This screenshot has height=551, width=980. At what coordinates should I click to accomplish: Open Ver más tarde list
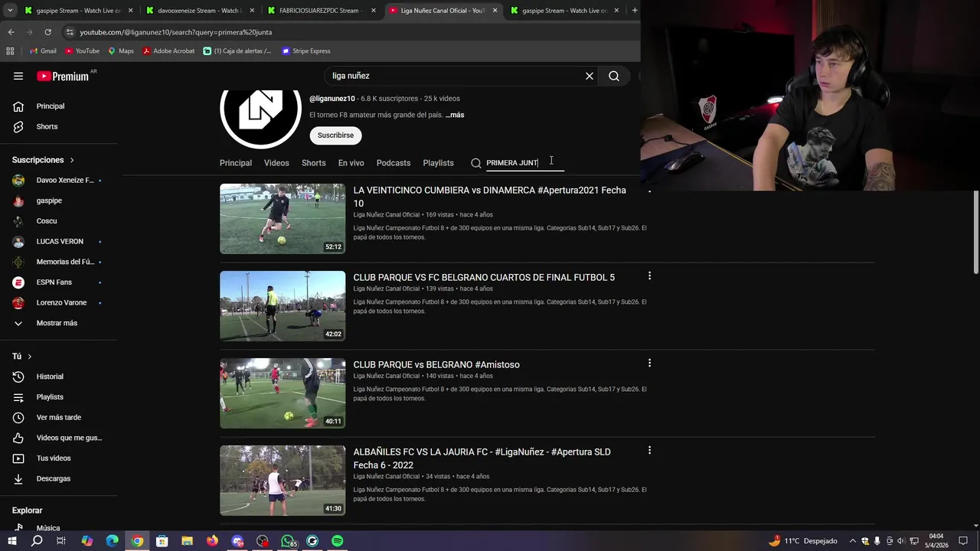58,417
